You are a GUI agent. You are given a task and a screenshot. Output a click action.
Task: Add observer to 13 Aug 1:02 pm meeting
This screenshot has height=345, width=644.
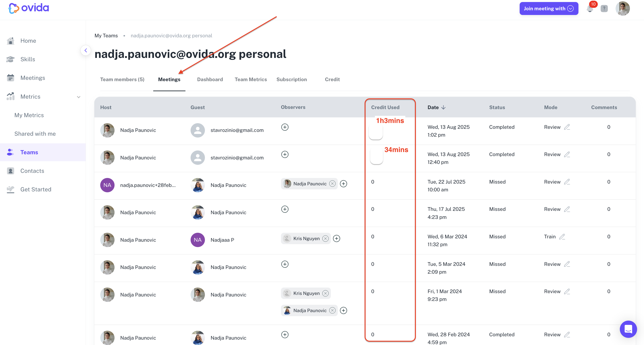coord(285,127)
